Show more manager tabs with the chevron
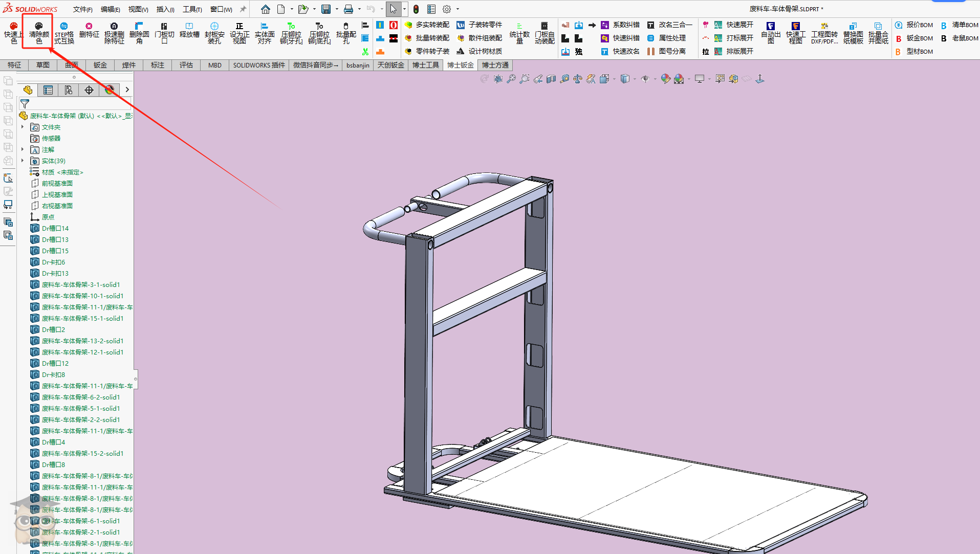The height and width of the screenshot is (554, 980). coord(127,90)
